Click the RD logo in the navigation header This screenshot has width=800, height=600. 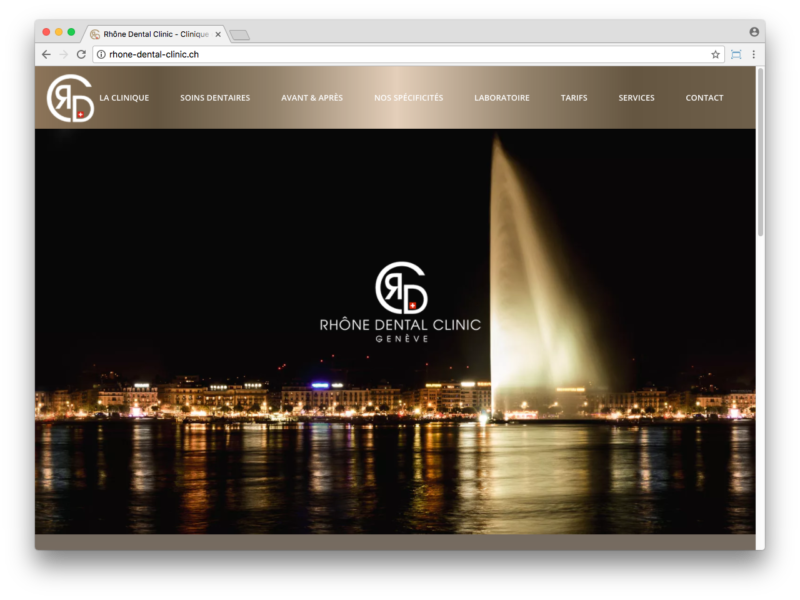click(x=70, y=98)
